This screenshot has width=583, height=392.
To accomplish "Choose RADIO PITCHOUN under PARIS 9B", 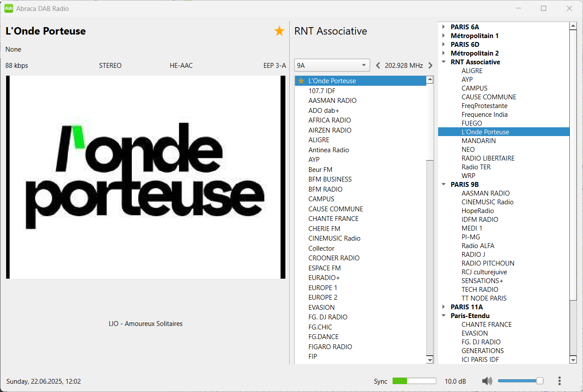I will [x=488, y=263].
